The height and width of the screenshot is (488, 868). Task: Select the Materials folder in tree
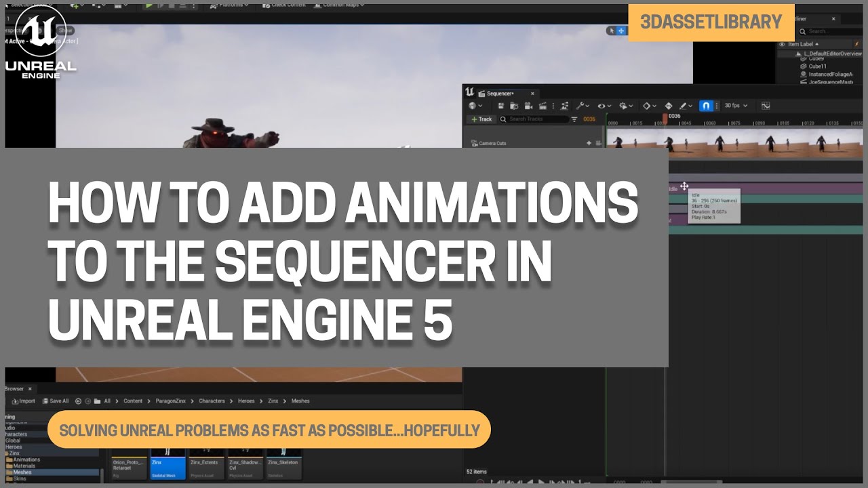[x=26, y=466]
